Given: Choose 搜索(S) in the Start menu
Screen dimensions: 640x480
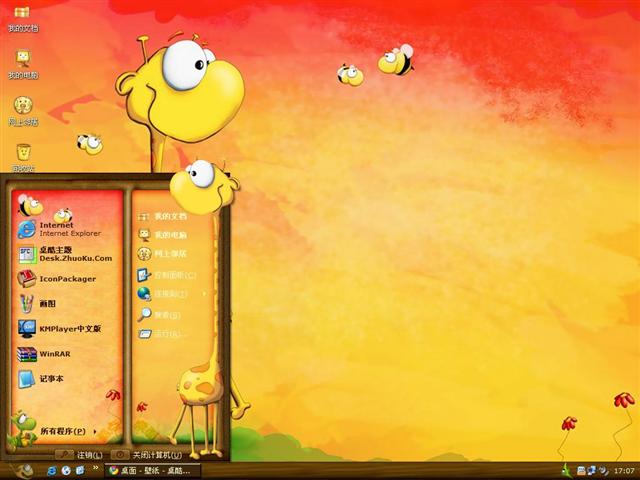Looking at the screenshot, I should coord(165,314).
